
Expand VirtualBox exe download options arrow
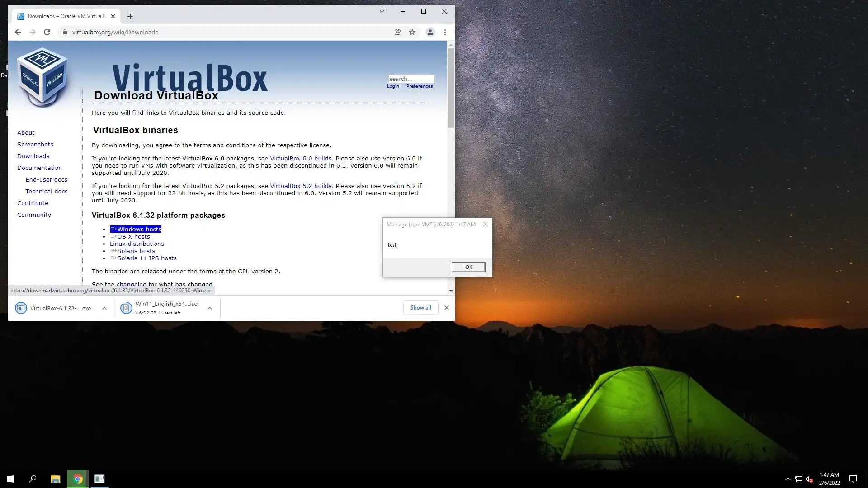tap(104, 308)
